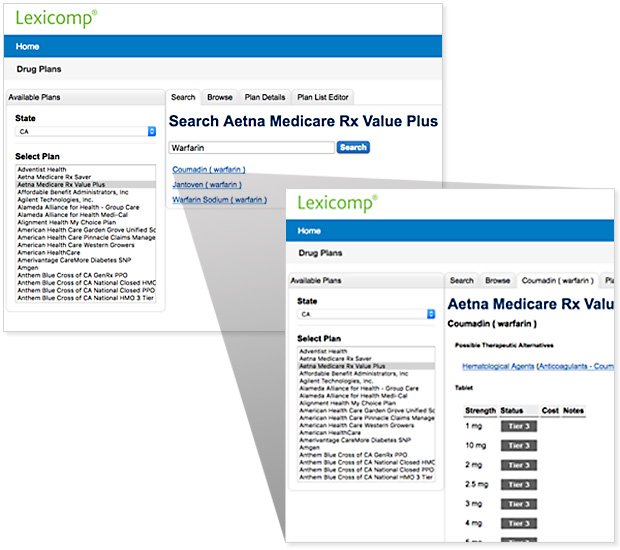The width and height of the screenshot is (620, 550).
Task: Open the Warfarin Sodium ( warfarin ) link
Action: pos(219,199)
